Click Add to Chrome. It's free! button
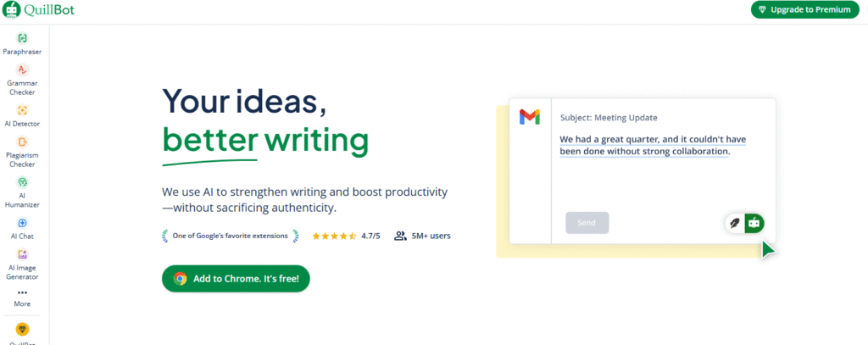Image resolution: width=868 pixels, height=345 pixels. [236, 278]
